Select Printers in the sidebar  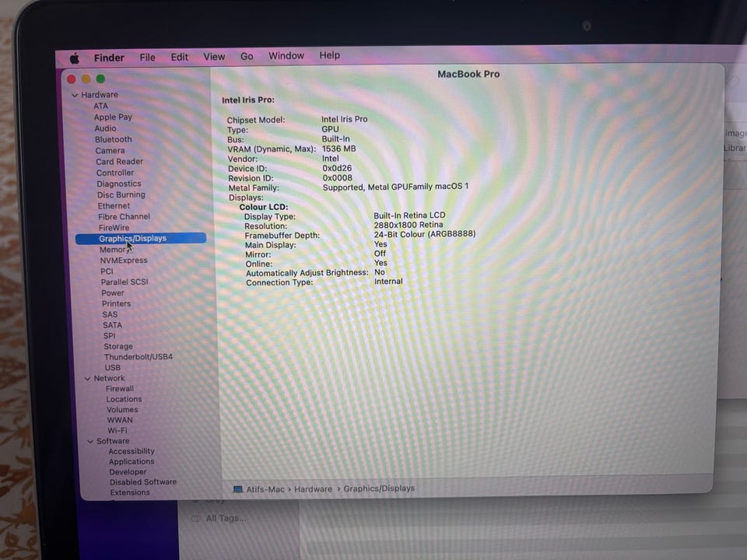click(x=116, y=304)
